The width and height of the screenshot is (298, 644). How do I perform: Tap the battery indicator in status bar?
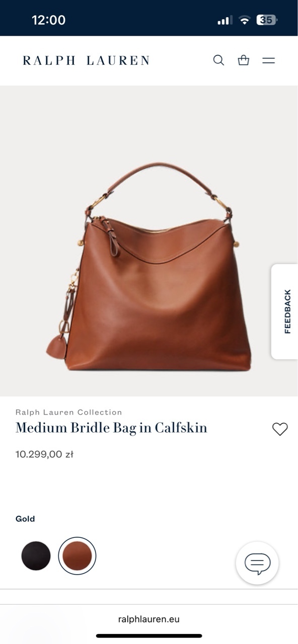pos(267,20)
